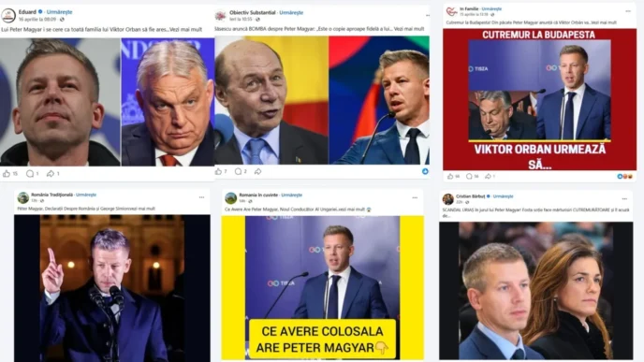Open the Cutremur la Budapesta post image
Viewport: 644px width, 362px height.
pos(539,99)
